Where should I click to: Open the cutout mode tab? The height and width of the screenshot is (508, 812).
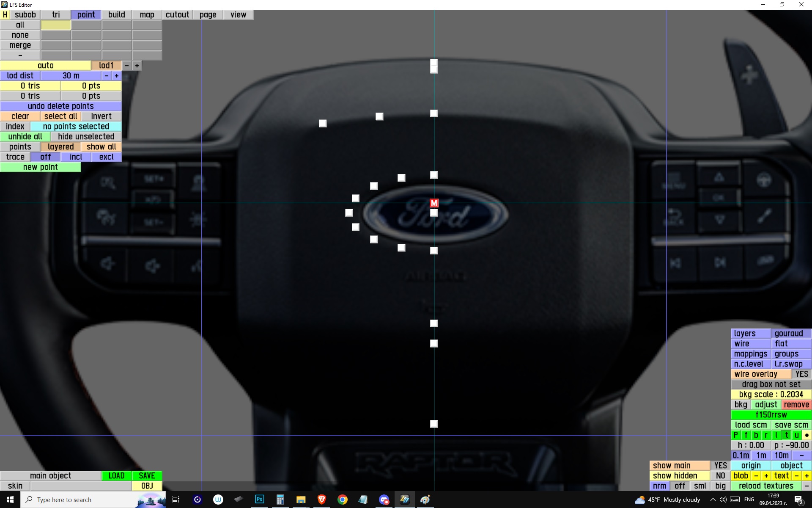tap(177, 15)
